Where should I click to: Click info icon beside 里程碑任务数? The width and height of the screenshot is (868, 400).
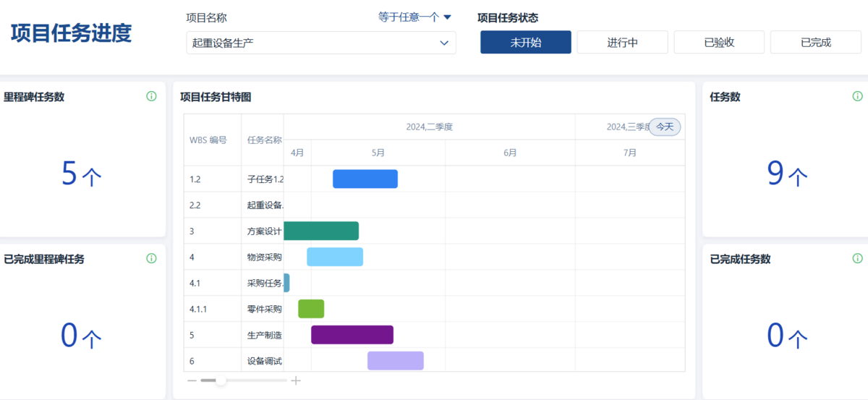[151, 96]
